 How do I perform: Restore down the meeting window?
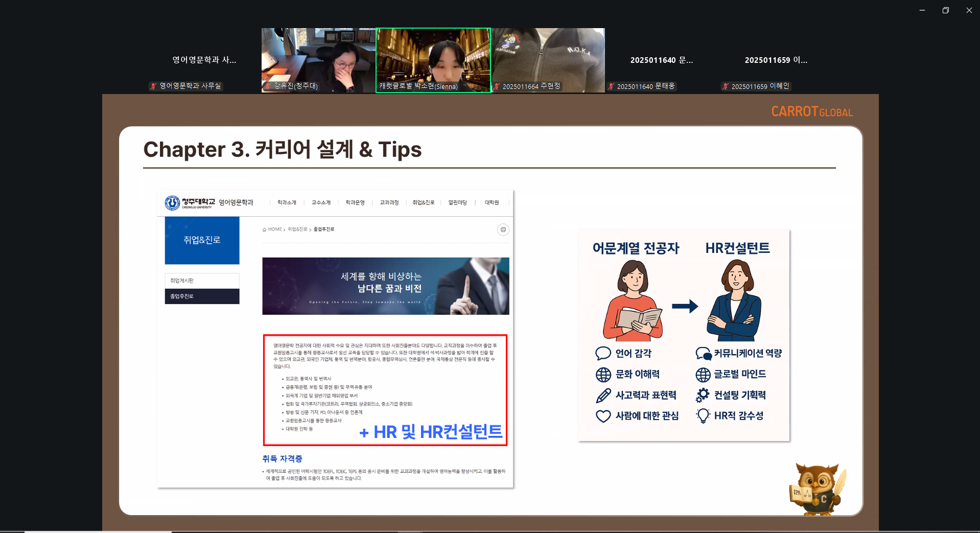(945, 10)
